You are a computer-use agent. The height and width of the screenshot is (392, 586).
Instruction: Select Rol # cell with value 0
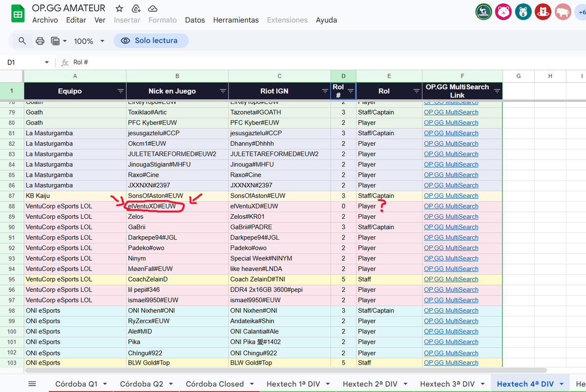click(343, 206)
